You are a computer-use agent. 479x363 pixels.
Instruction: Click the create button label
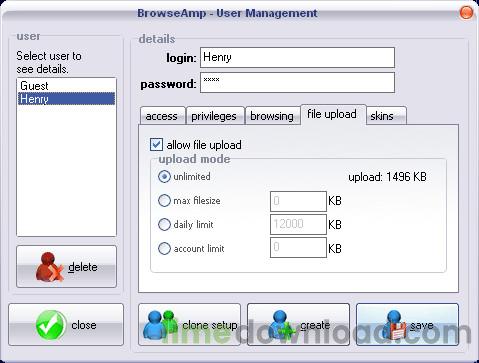pos(315,325)
